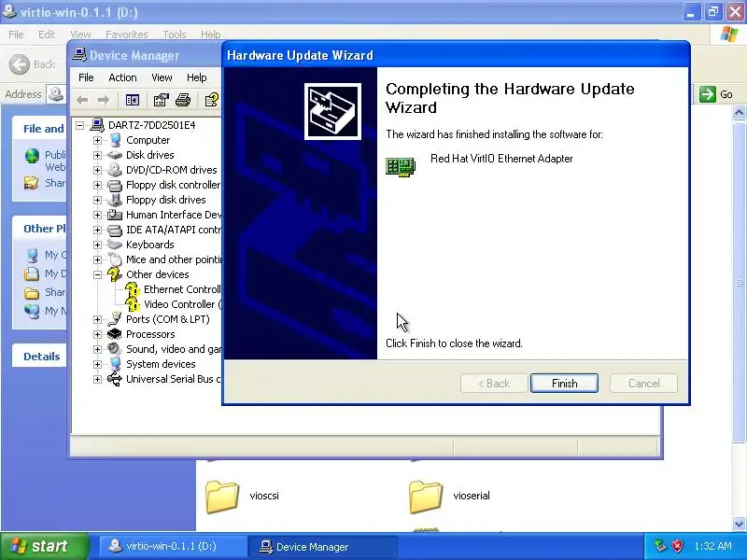Open the Help menu in Device Manager
The image size is (747, 560).
[196, 77]
